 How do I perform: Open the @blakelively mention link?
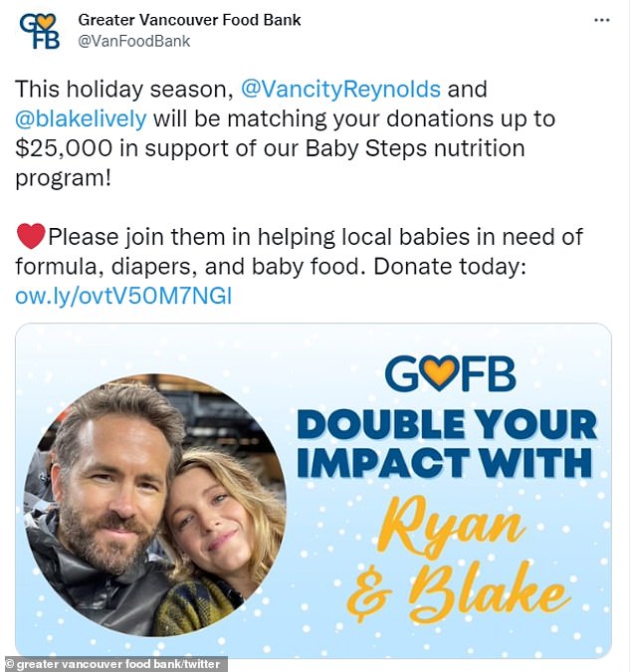[x=82, y=118]
